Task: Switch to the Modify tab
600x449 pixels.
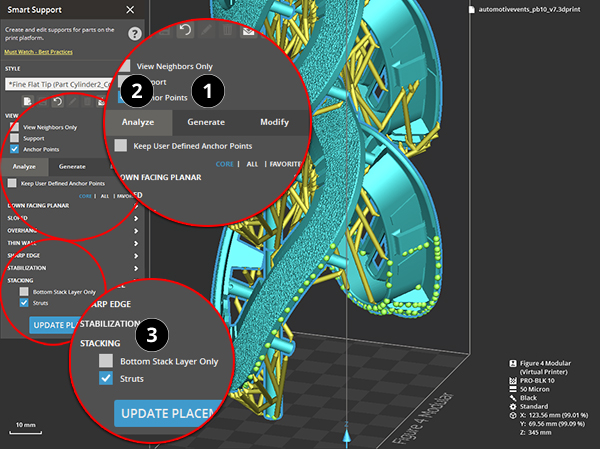Action: click(x=274, y=122)
